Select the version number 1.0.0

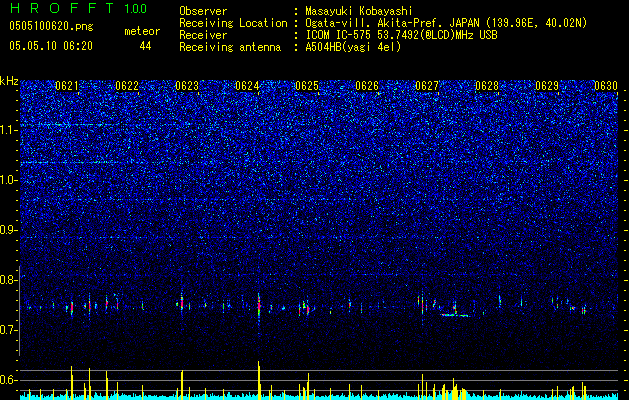click(136, 9)
